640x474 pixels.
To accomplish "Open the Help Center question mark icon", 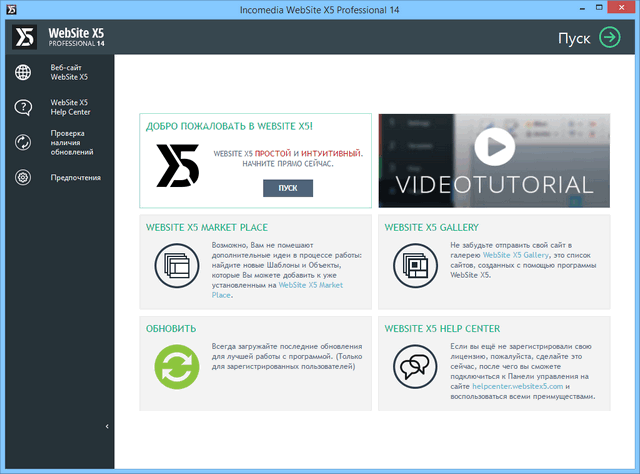I will click(x=23, y=107).
